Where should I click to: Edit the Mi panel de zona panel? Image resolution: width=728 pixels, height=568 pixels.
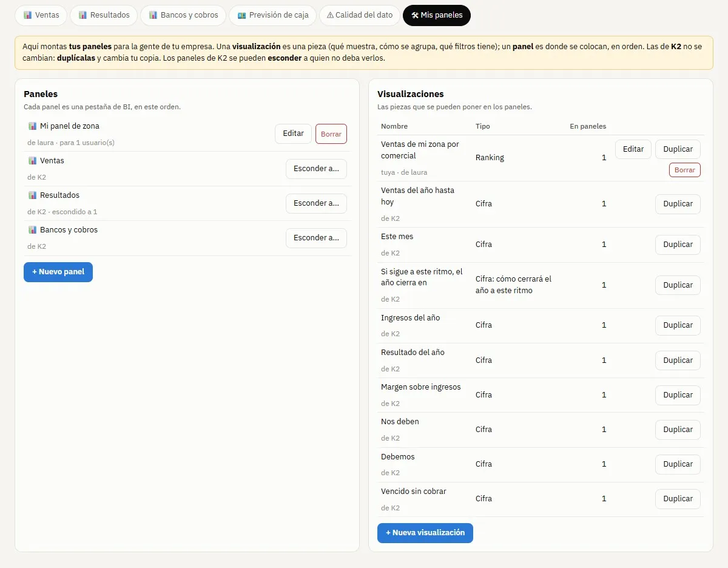293,134
